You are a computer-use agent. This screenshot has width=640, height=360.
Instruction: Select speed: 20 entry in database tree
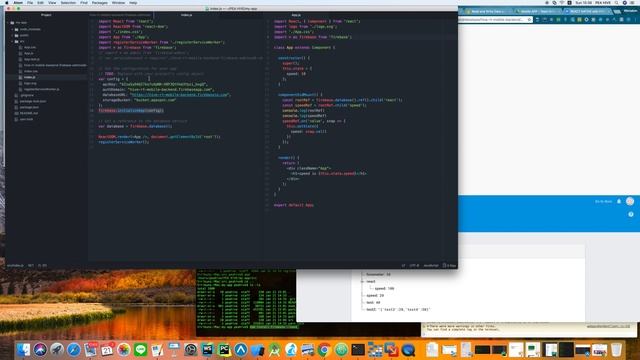(375, 295)
